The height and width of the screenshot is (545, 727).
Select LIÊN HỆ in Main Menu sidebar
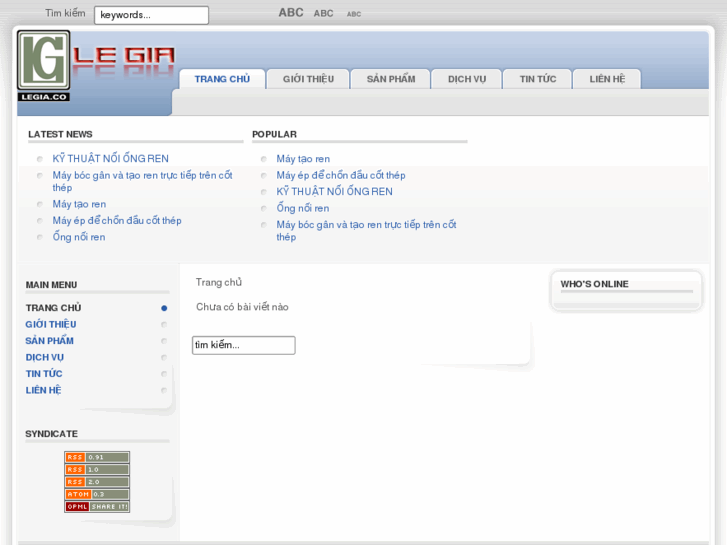pos(44,390)
